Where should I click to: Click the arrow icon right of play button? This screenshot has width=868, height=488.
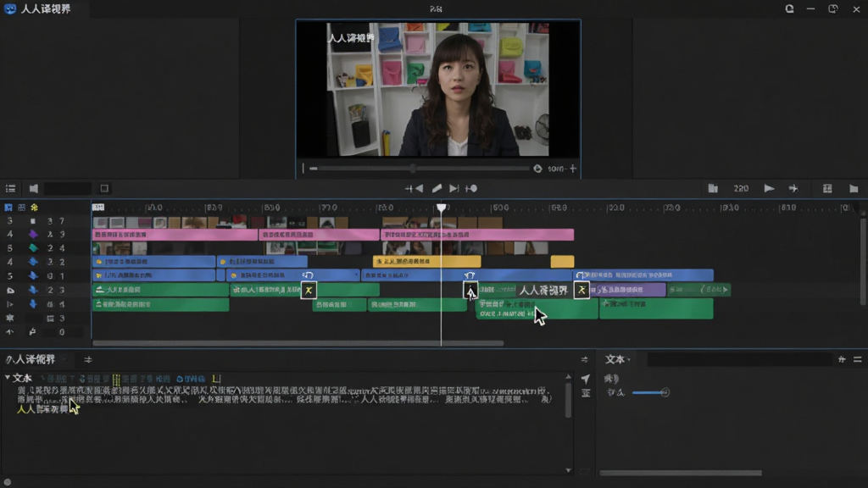[793, 189]
